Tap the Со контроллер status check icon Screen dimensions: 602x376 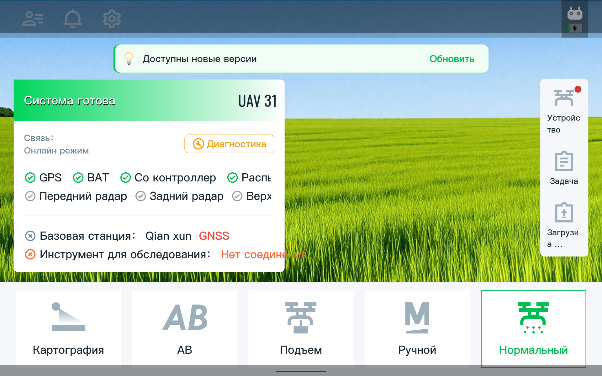pyautogui.click(x=126, y=177)
